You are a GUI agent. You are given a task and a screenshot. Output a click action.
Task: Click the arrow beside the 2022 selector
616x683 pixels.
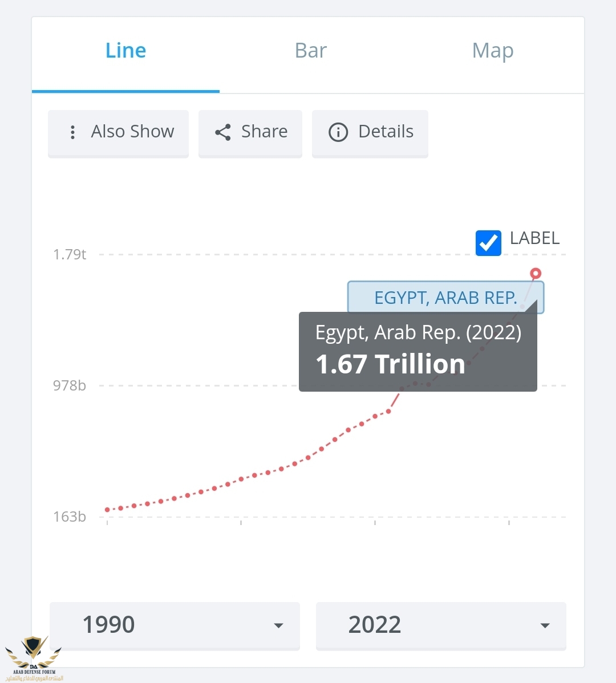pos(545,625)
